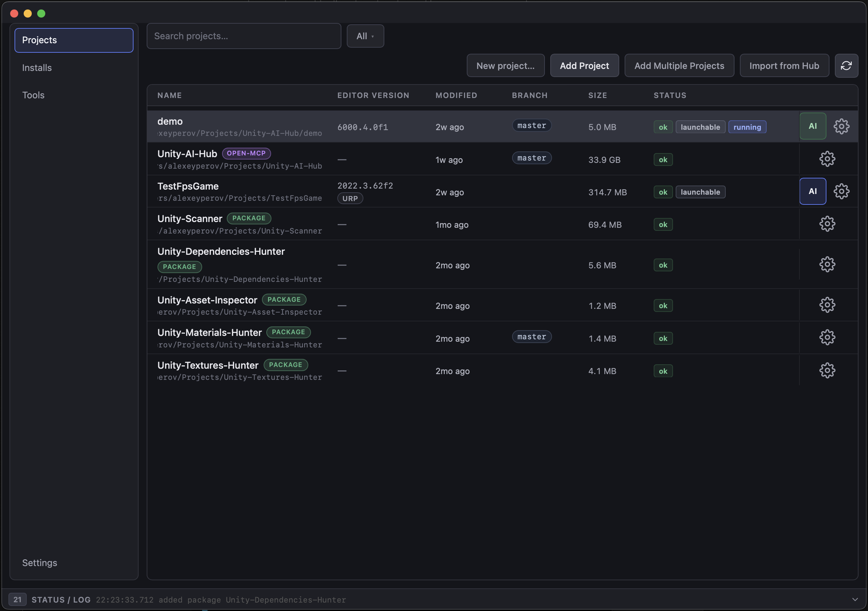Open settings gear for Unity-Materials-Hunter

click(827, 337)
